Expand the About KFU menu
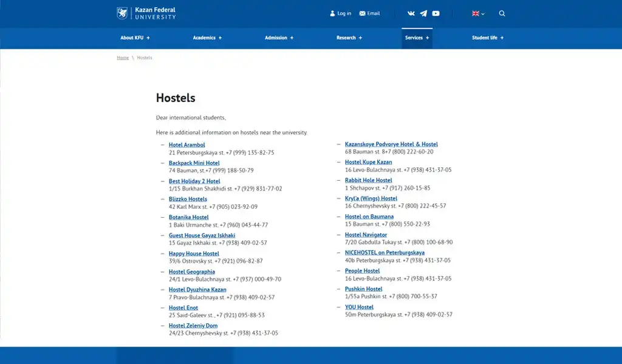 click(135, 38)
